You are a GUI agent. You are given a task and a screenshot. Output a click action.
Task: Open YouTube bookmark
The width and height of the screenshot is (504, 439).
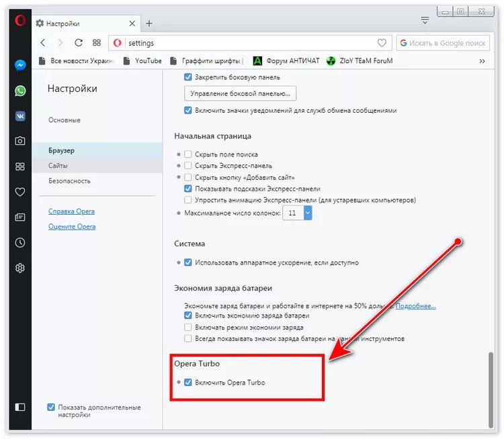[142, 60]
